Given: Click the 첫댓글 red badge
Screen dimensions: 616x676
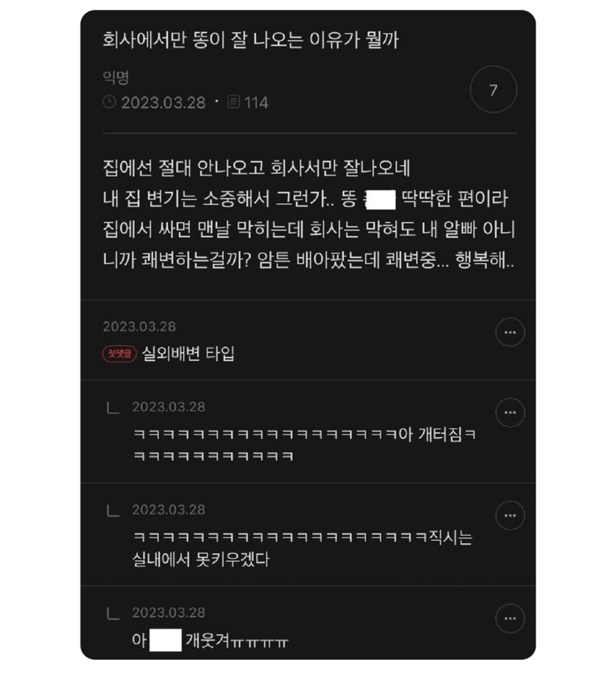Looking at the screenshot, I should pyautogui.click(x=120, y=354).
